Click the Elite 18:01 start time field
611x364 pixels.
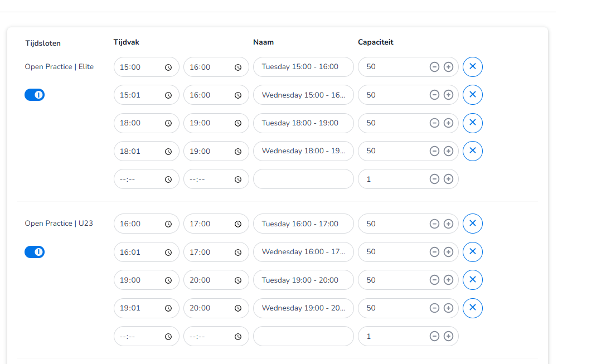click(x=139, y=151)
